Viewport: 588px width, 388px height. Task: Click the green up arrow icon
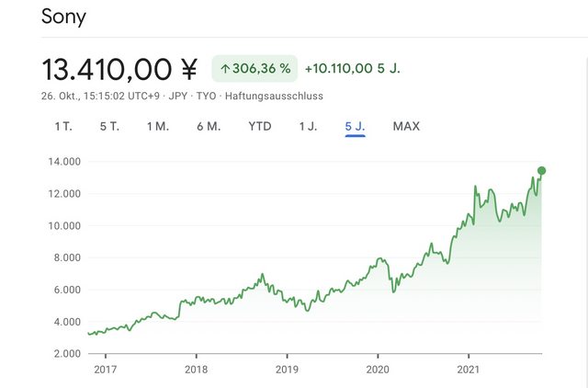(x=224, y=69)
